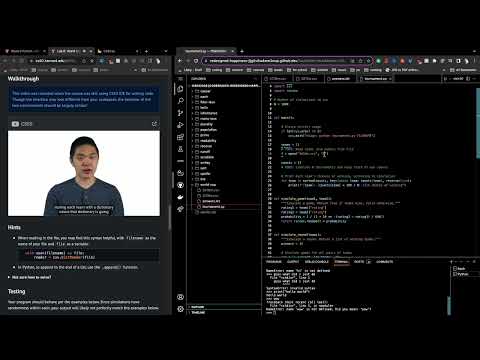Open the Explorer view in activity bar
The image size is (480, 360).
coord(180,89)
